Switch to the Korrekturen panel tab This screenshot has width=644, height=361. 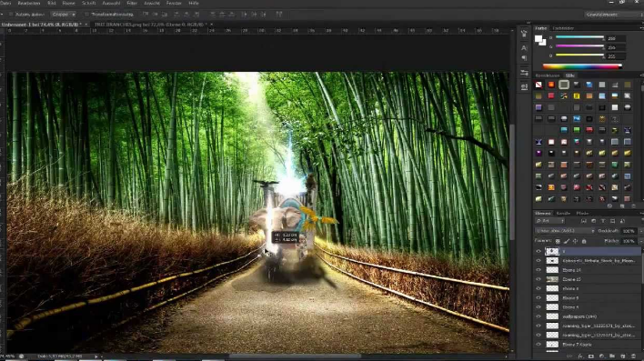pyautogui.click(x=548, y=75)
